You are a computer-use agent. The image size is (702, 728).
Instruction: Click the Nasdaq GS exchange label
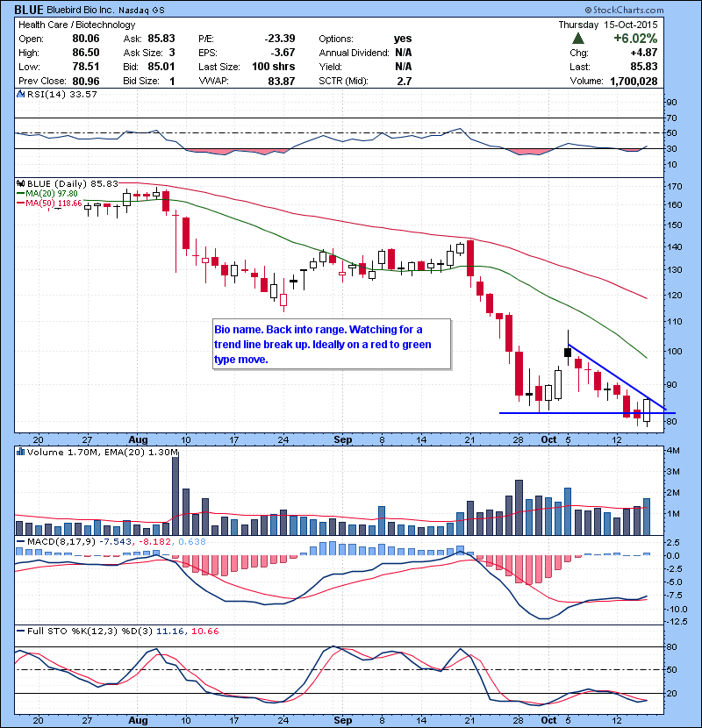click(141, 11)
